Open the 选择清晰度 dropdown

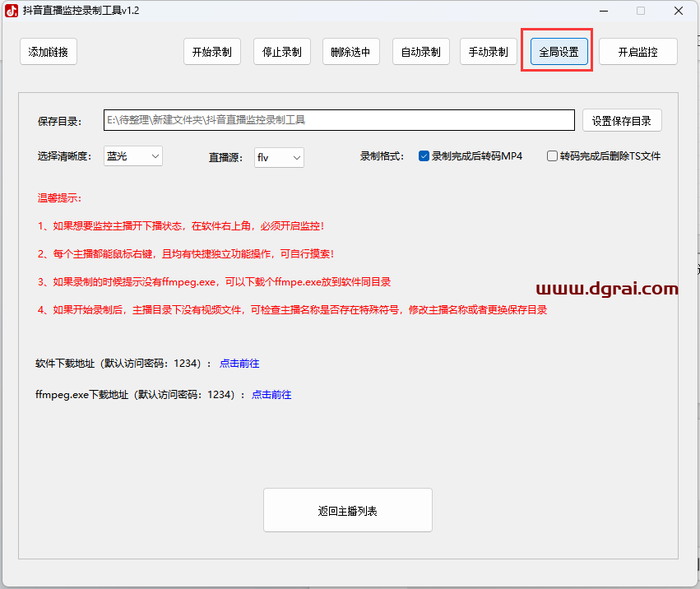(x=133, y=156)
